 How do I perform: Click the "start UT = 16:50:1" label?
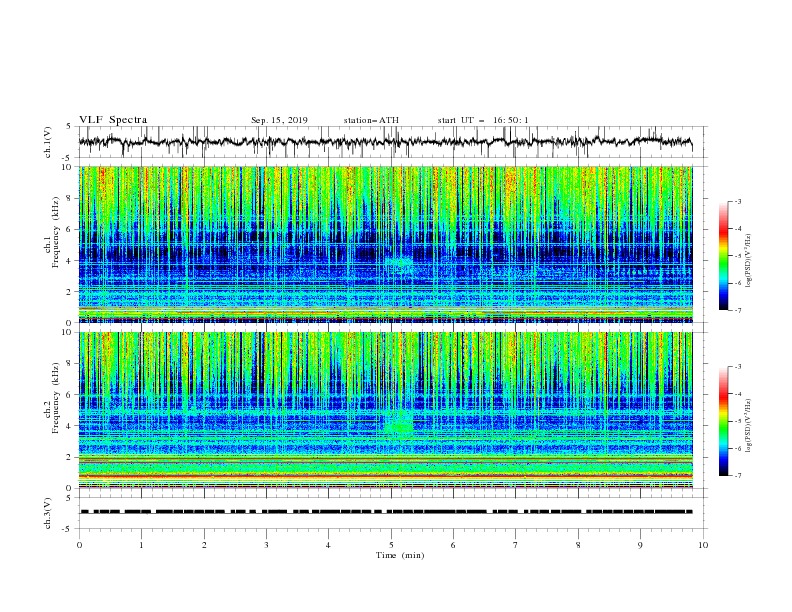pos(483,120)
